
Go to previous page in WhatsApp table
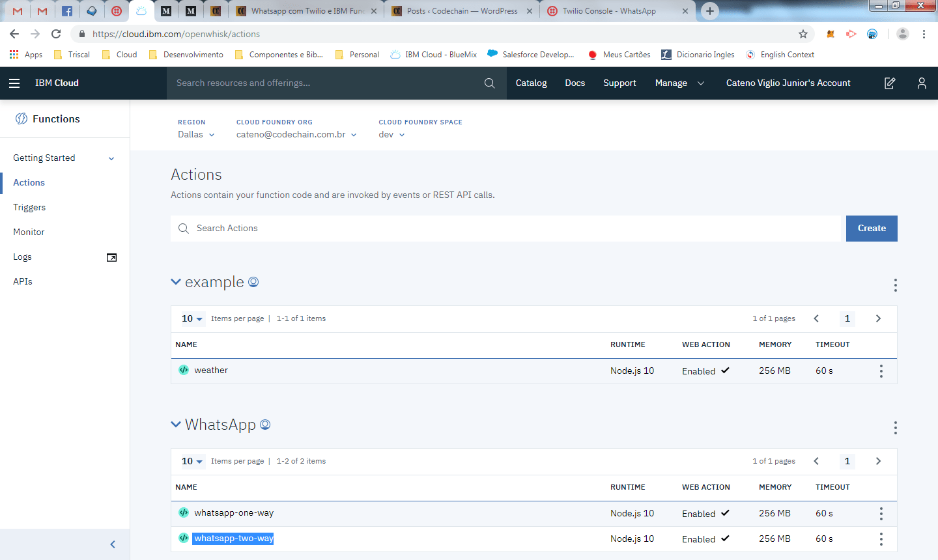tap(816, 461)
